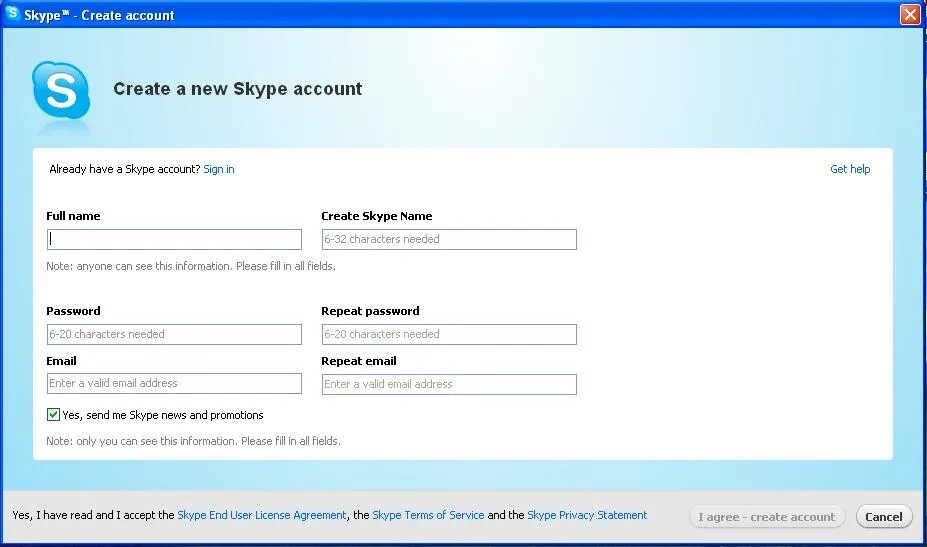This screenshot has width=927, height=547.
Task: Click the 'Create a new Skype account' heading
Action: coord(238,89)
